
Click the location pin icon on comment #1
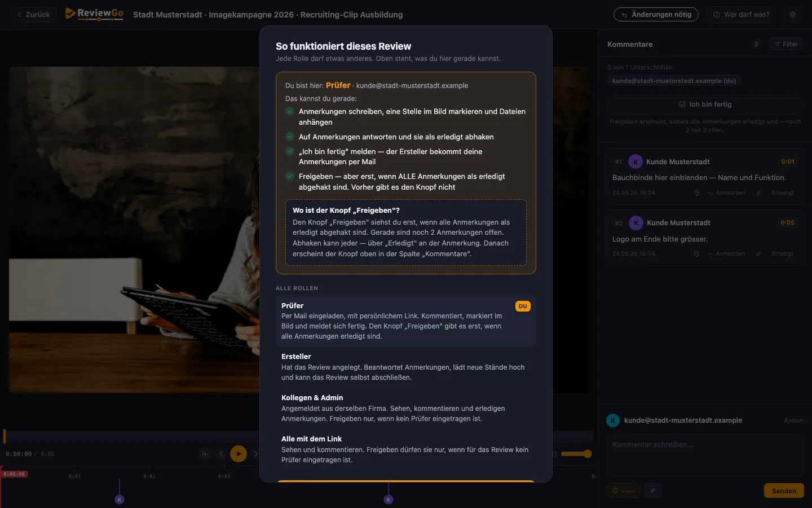696,193
